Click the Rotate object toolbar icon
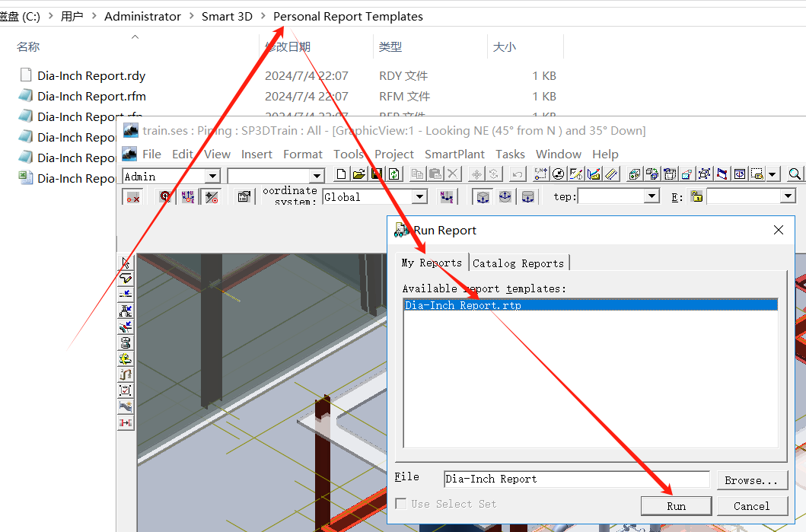The height and width of the screenshot is (532, 806). click(x=493, y=174)
